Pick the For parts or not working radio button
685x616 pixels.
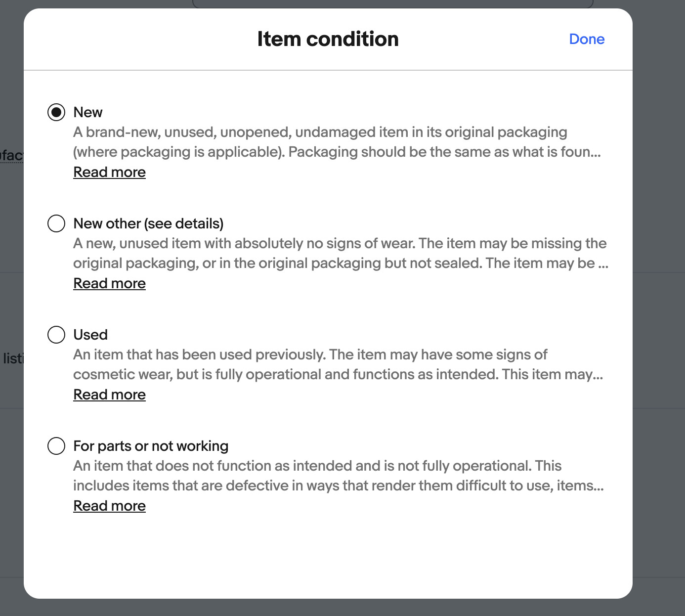56,446
